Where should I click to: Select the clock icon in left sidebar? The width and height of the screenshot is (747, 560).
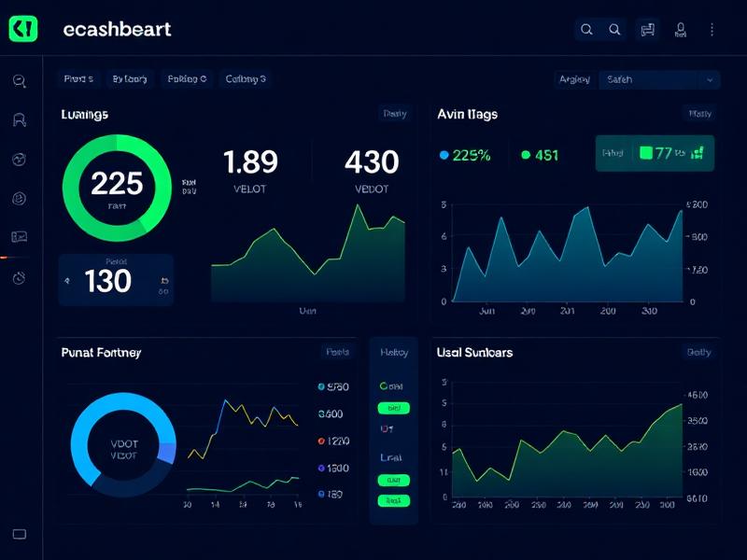[19, 278]
